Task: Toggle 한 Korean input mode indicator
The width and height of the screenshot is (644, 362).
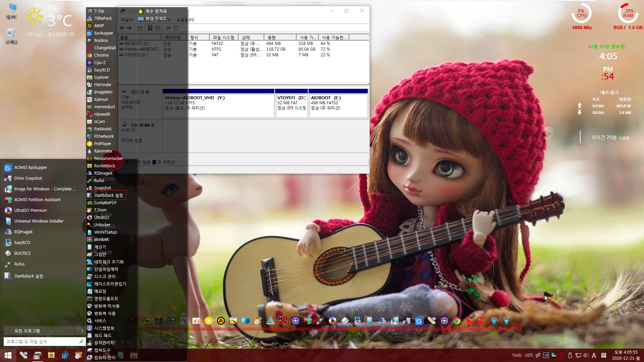Action: [x=604, y=355]
